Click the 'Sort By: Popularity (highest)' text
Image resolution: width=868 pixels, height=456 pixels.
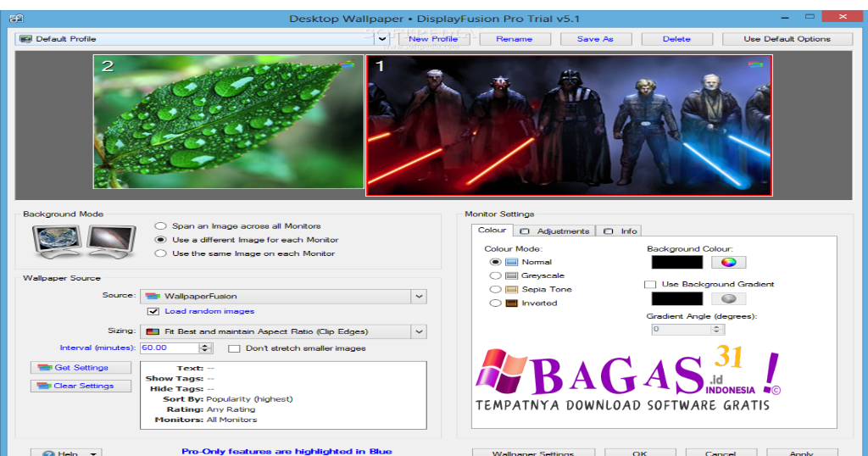[x=228, y=399]
